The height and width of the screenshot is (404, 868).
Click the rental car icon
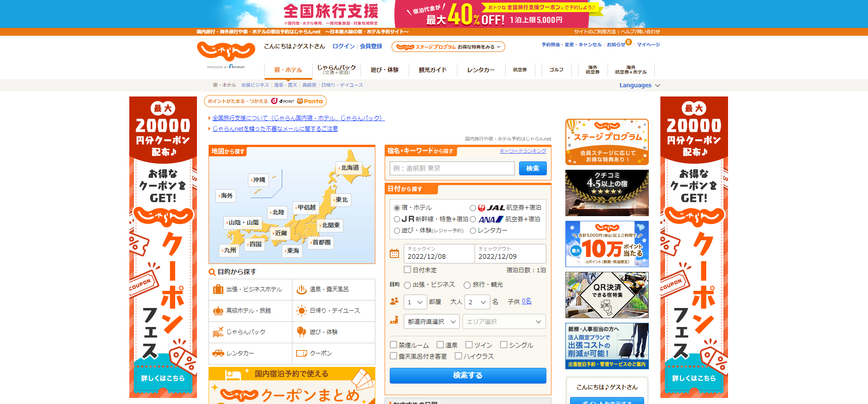click(x=218, y=353)
